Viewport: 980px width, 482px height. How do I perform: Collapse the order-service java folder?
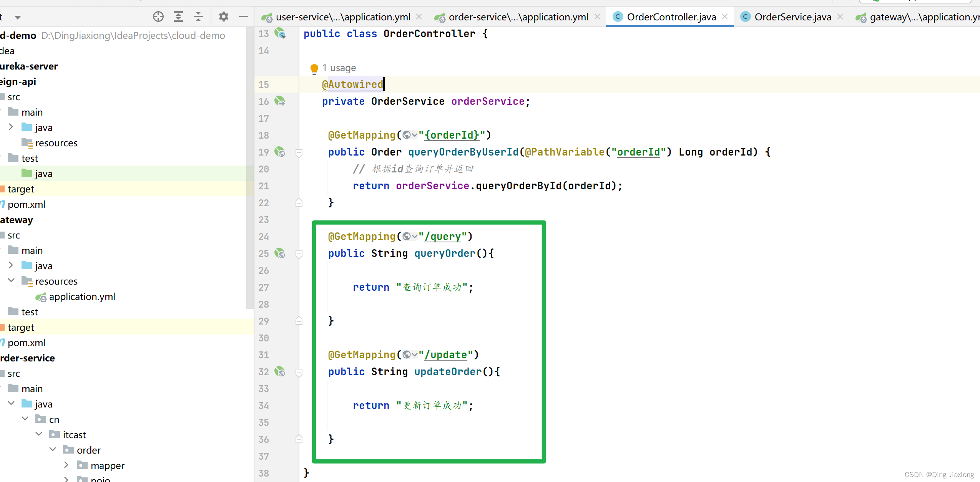[x=11, y=403]
